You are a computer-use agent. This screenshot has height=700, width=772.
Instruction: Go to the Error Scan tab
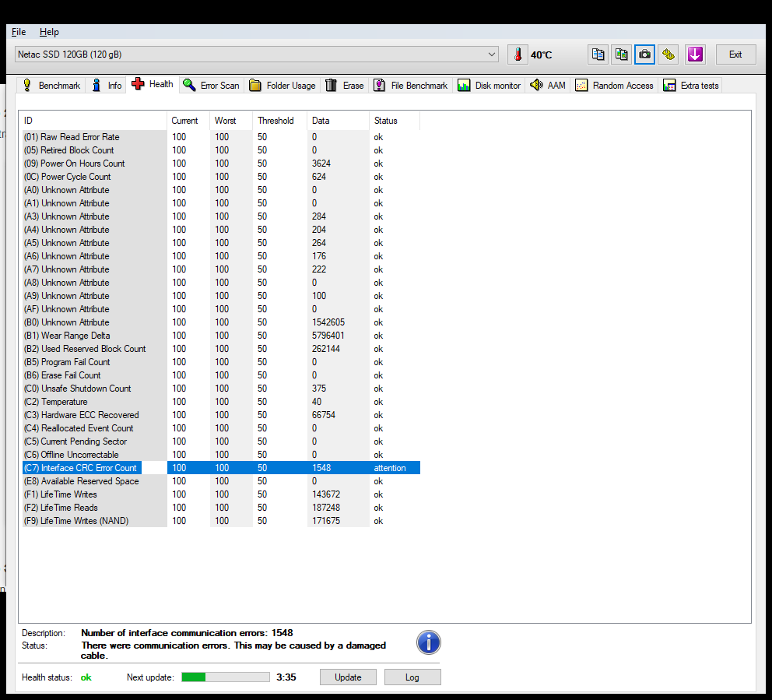pos(211,85)
